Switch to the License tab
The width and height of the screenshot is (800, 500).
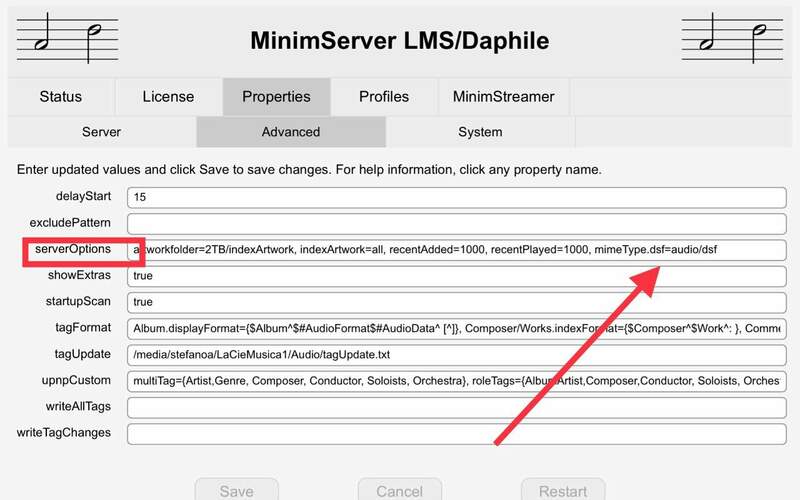click(169, 97)
